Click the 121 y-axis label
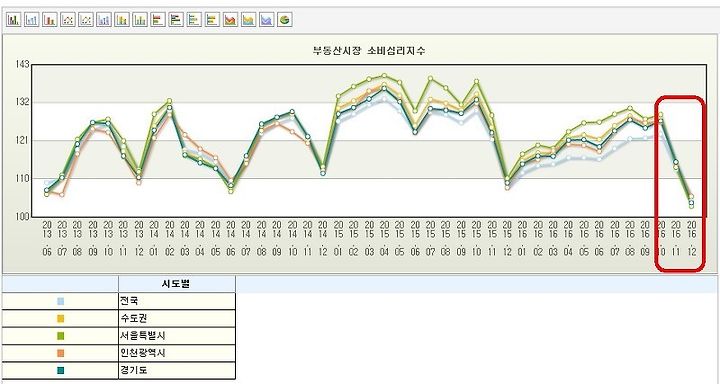The image size is (720, 384). (22, 140)
